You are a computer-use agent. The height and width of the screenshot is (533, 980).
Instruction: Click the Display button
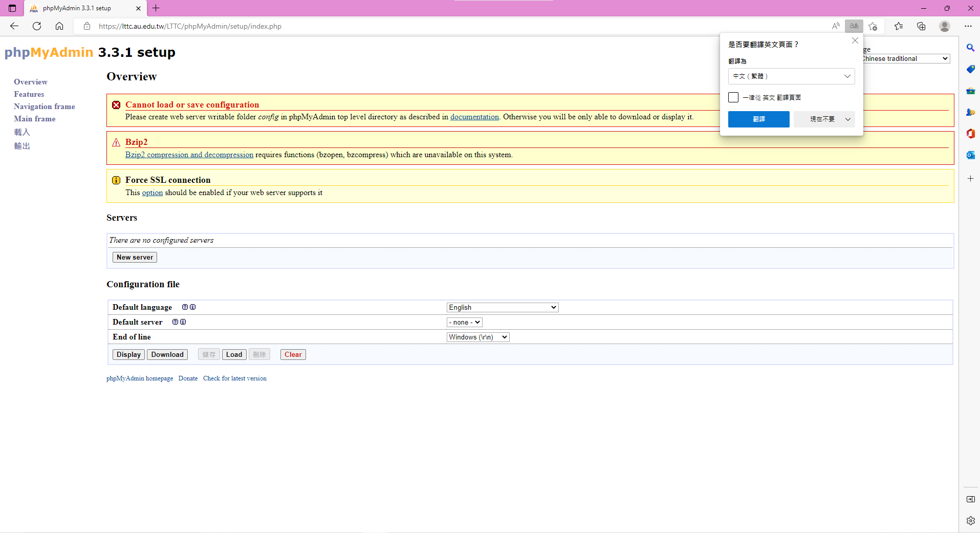pos(128,354)
